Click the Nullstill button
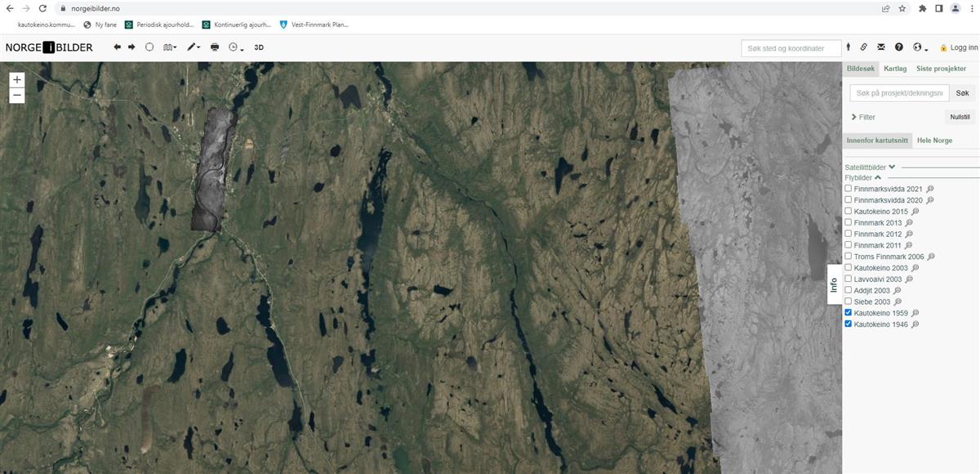980x474 pixels. (960, 117)
